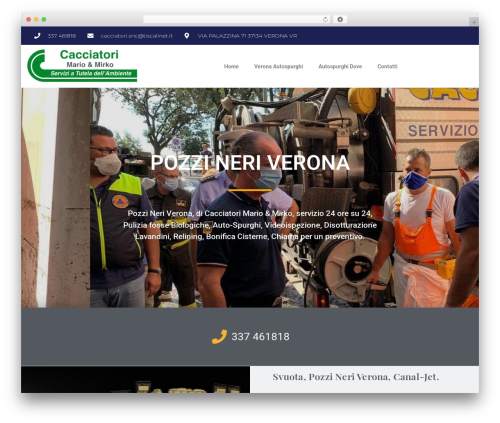Click the hero paragraph starting 'Pozzi Neri Verona, di Cacciatori'
The width and height of the screenshot is (500, 423).
[x=250, y=225]
